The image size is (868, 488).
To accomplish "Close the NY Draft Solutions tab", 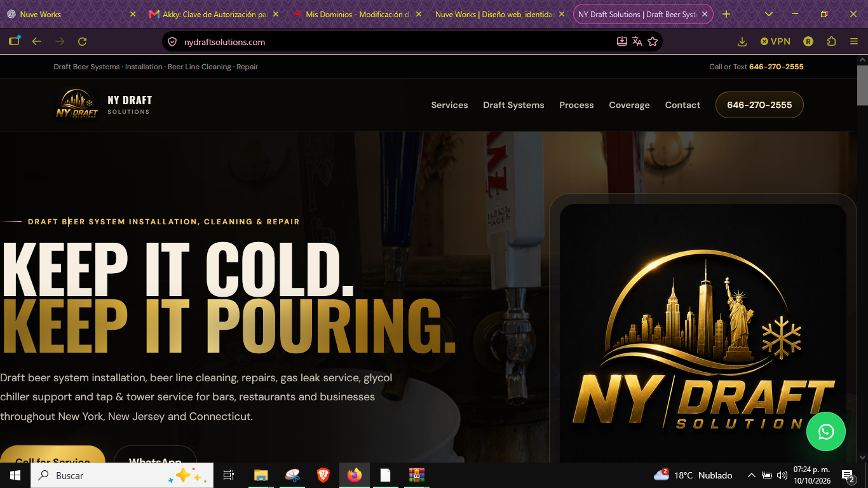I will [x=705, y=14].
